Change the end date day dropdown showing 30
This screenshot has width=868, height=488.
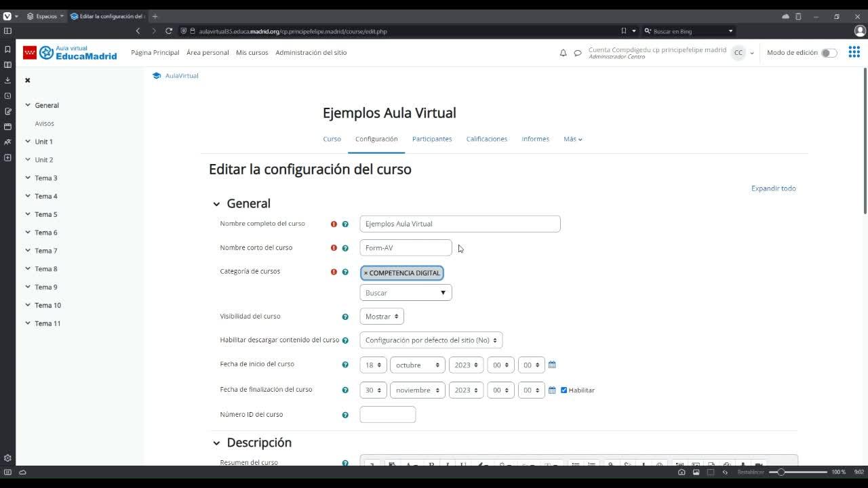374,390
